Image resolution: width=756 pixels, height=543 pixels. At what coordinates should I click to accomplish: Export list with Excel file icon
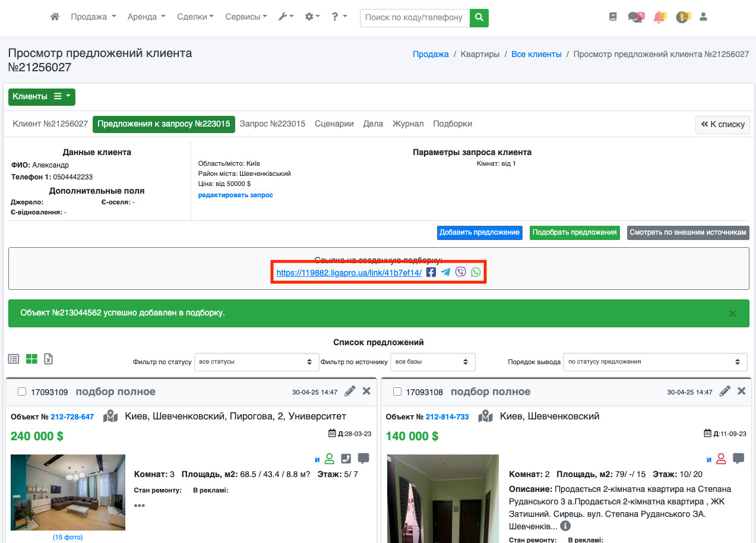tap(49, 359)
